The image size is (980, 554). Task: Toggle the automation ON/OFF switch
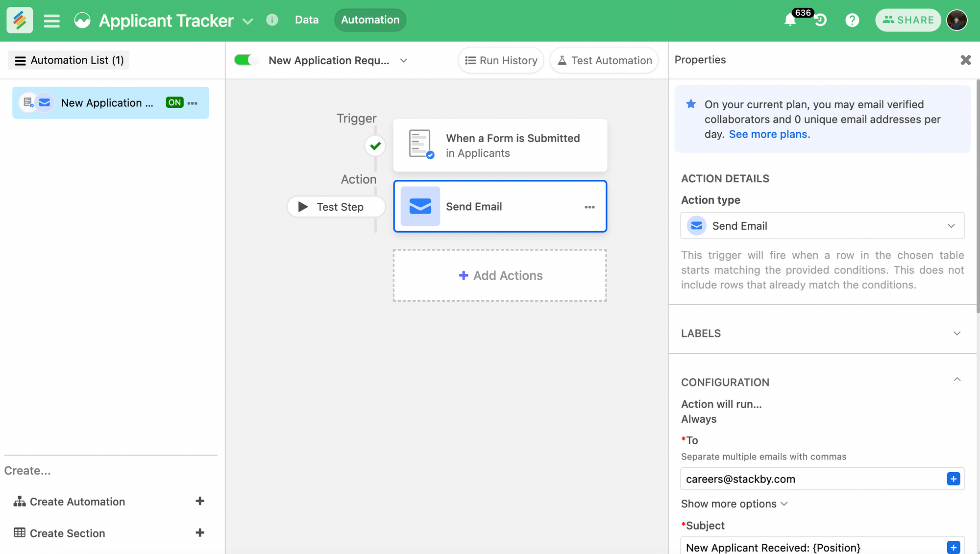[x=245, y=60]
